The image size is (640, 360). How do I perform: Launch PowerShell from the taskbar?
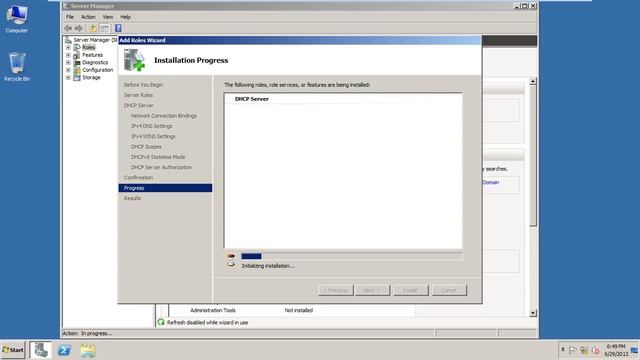pos(64,350)
